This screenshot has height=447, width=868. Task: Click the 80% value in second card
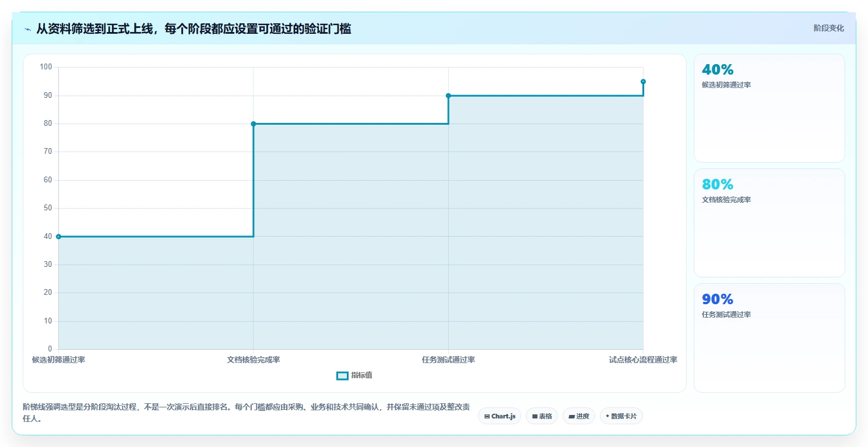pyautogui.click(x=718, y=184)
